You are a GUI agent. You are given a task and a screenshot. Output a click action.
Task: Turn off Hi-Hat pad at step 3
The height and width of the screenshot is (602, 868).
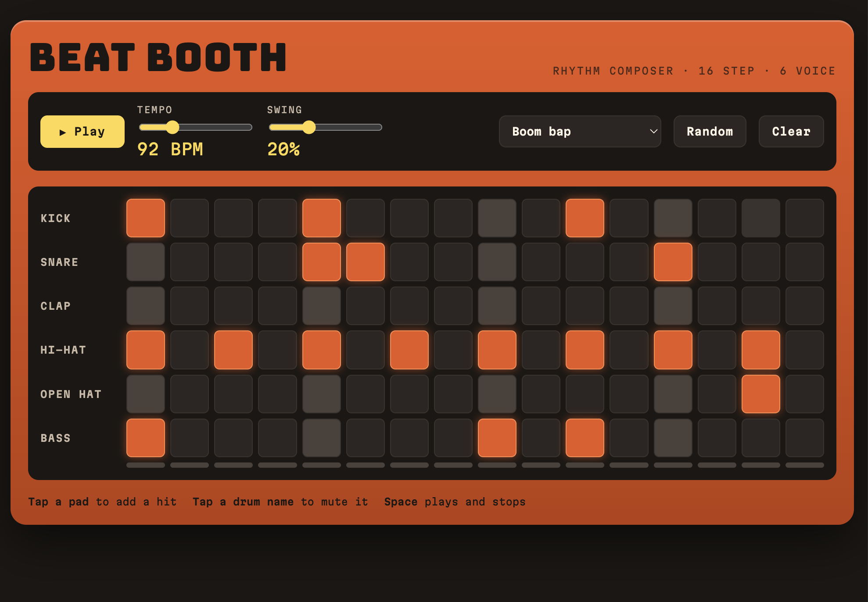coord(233,350)
